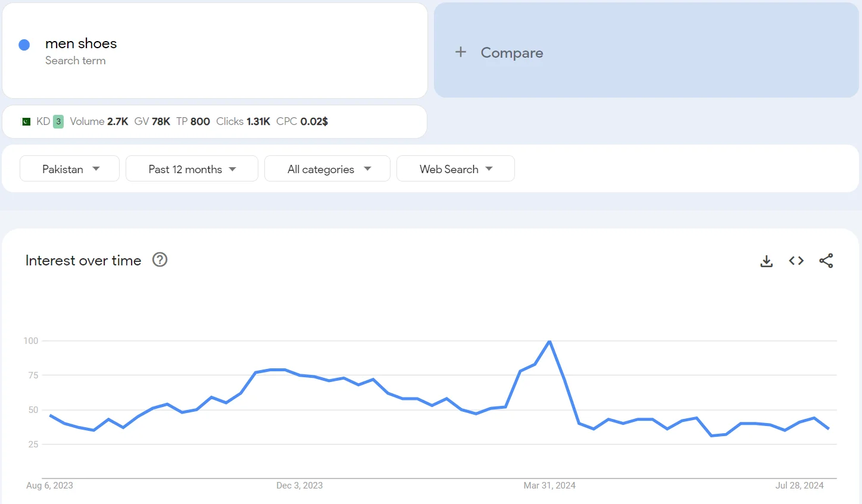
Task: Click the Compare panel to add a term
Action: 646,52
